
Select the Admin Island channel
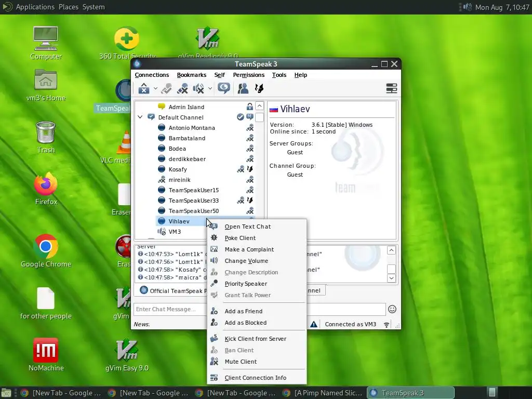click(x=187, y=107)
